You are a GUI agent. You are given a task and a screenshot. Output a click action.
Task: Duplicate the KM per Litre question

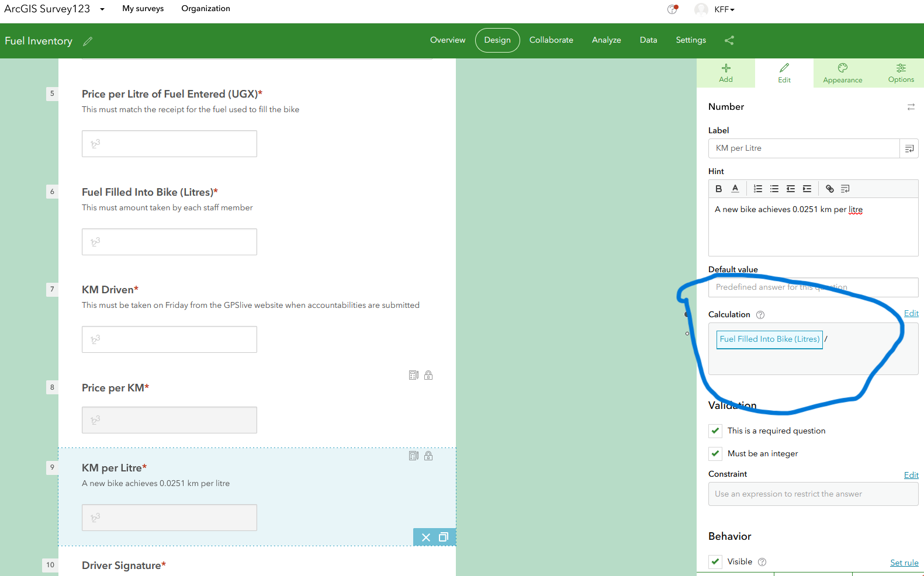[x=444, y=537]
